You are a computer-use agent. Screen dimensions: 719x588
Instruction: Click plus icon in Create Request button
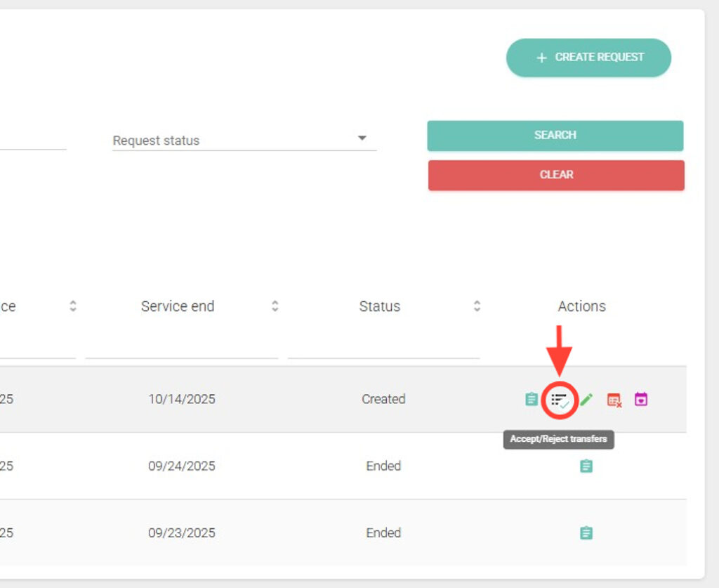[x=541, y=58]
